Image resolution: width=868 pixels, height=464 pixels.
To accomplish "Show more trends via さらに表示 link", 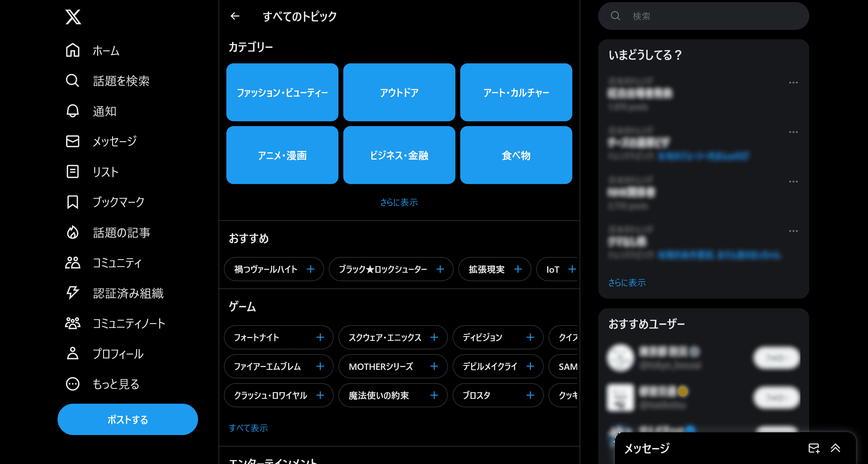I will click(627, 283).
